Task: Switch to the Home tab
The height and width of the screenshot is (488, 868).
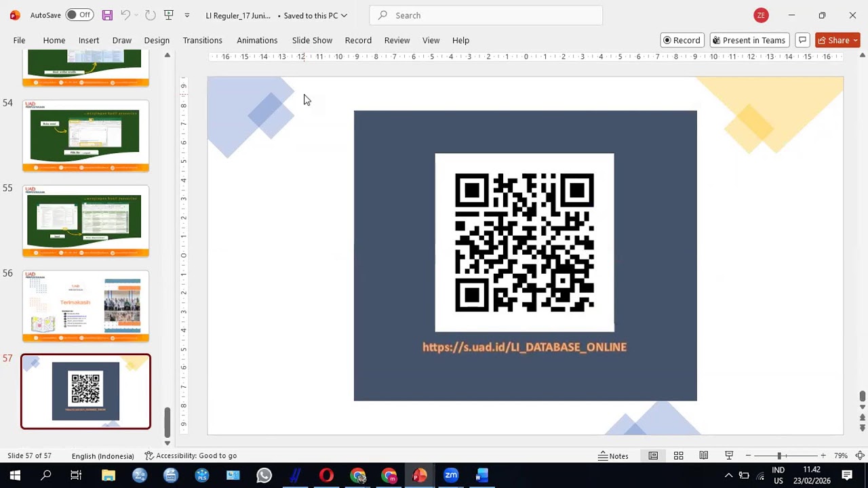Action: 54,40
